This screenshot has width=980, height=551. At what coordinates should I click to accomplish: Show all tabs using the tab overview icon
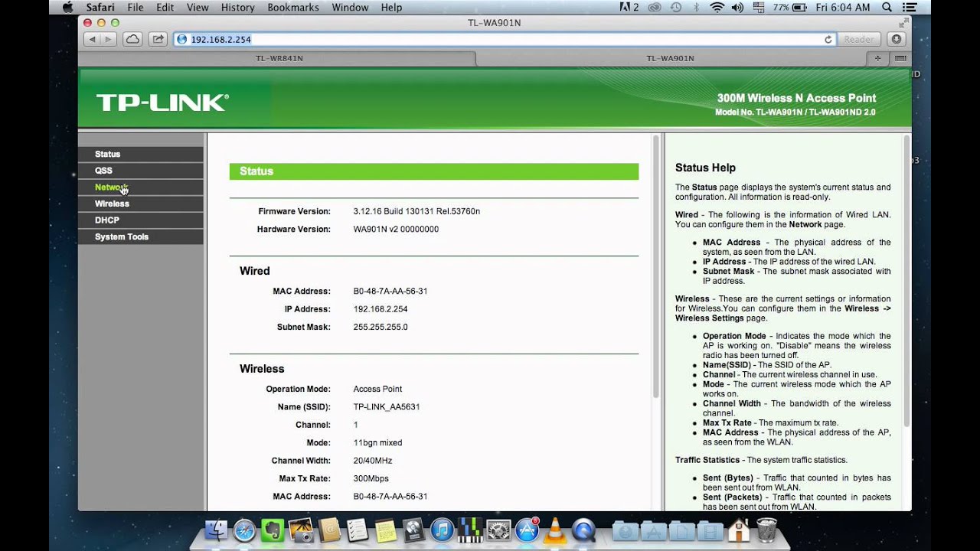[x=900, y=58]
